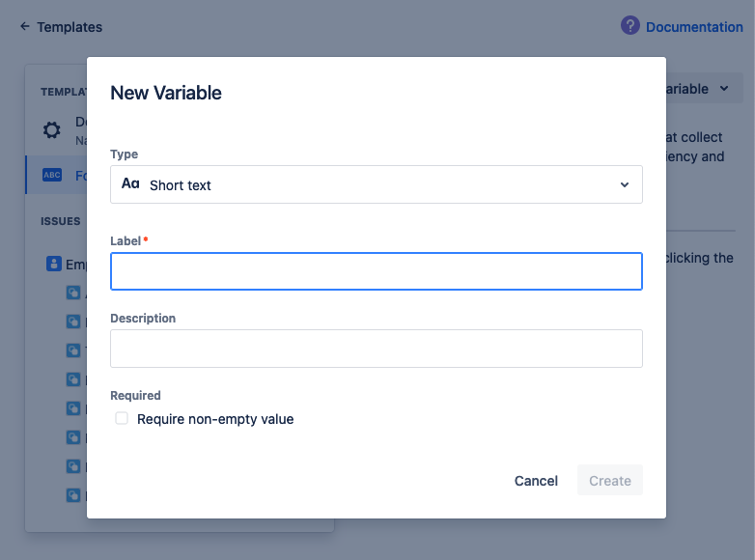This screenshot has width=755, height=560.
Task: Expand the Type dropdown chevron
Action: click(x=624, y=184)
